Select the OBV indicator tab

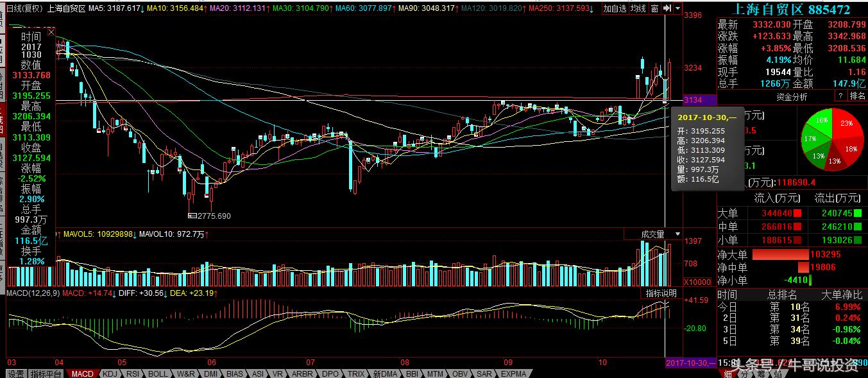pos(460,374)
